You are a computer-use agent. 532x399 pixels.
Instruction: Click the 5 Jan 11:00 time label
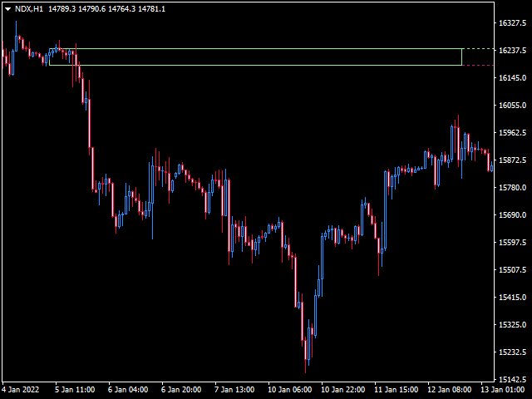[75, 390]
